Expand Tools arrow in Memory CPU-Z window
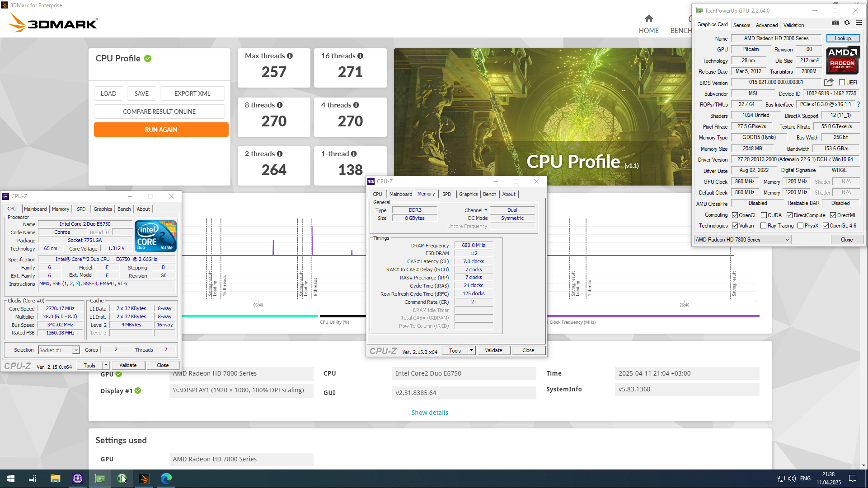 [471, 350]
